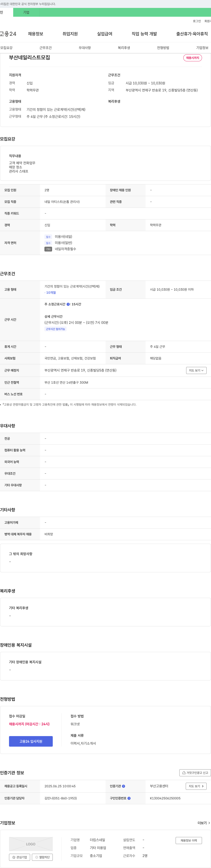Click the registration date 2025.06.25 10:00:45
Viewport: 211px width, 868px height.
(x=60, y=786)
